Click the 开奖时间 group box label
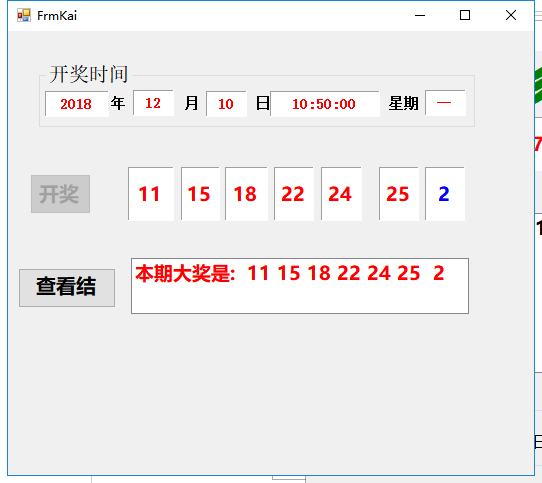Image resolution: width=542 pixels, height=483 pixels. click(x=89, y=74)
